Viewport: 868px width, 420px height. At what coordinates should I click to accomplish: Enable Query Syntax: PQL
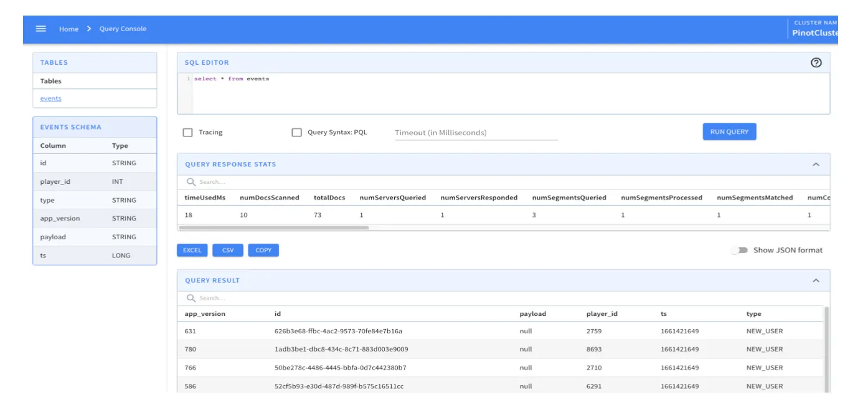[297, 131]
